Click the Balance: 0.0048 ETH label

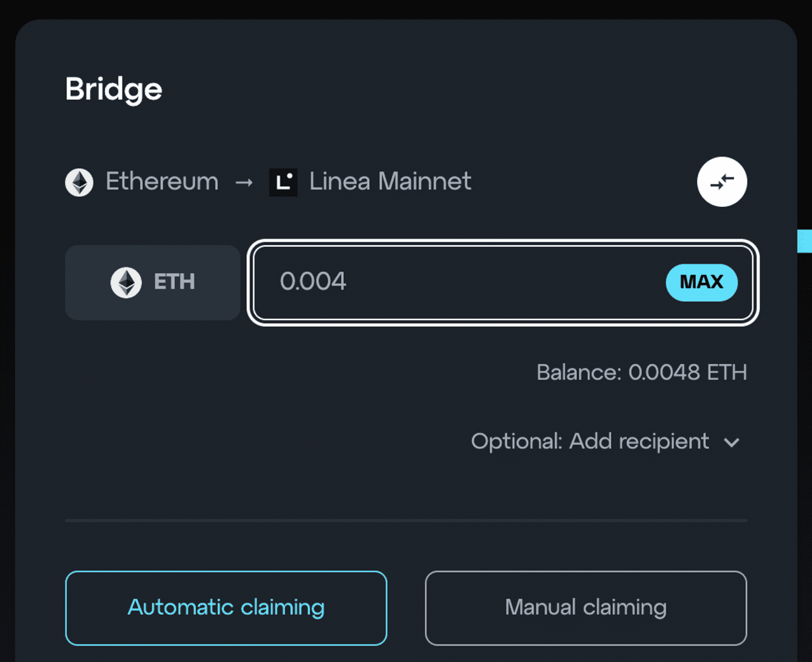pyautogui.click(x=641, y=372)
